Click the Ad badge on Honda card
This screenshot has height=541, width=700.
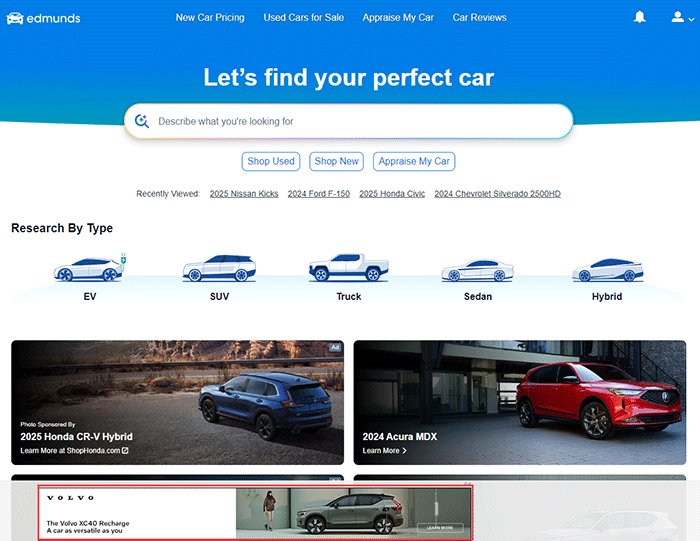pos(335,347)
